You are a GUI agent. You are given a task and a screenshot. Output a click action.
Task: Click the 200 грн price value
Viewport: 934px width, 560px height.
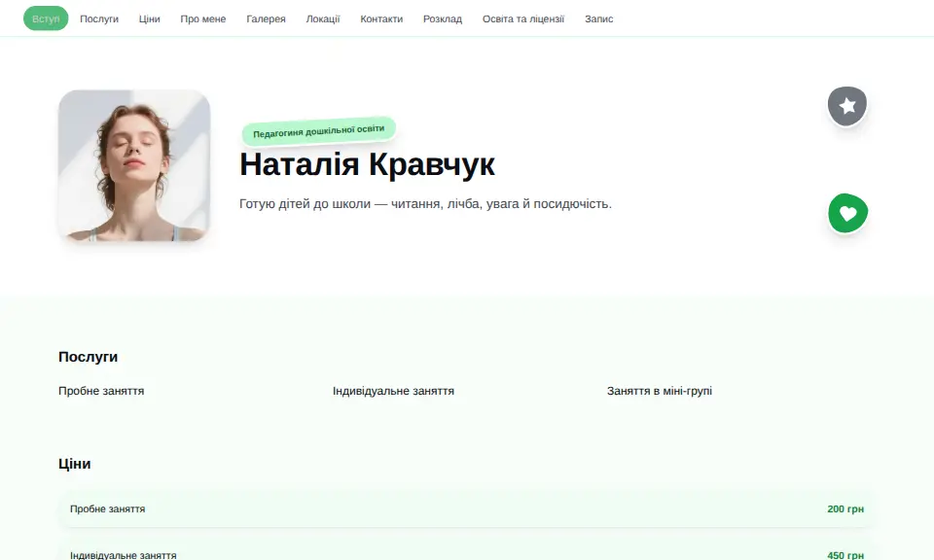pos(845,508)
